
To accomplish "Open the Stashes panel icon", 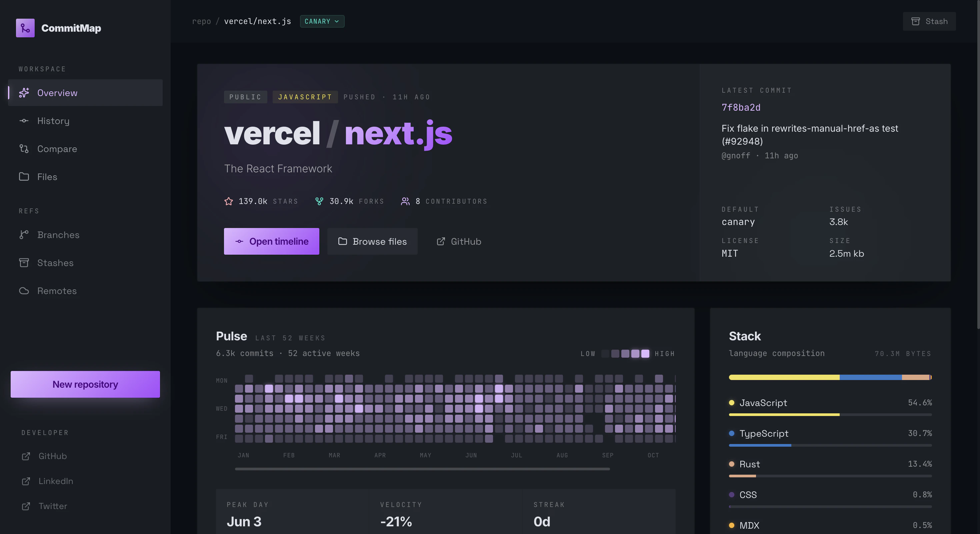I will [24, 262].
